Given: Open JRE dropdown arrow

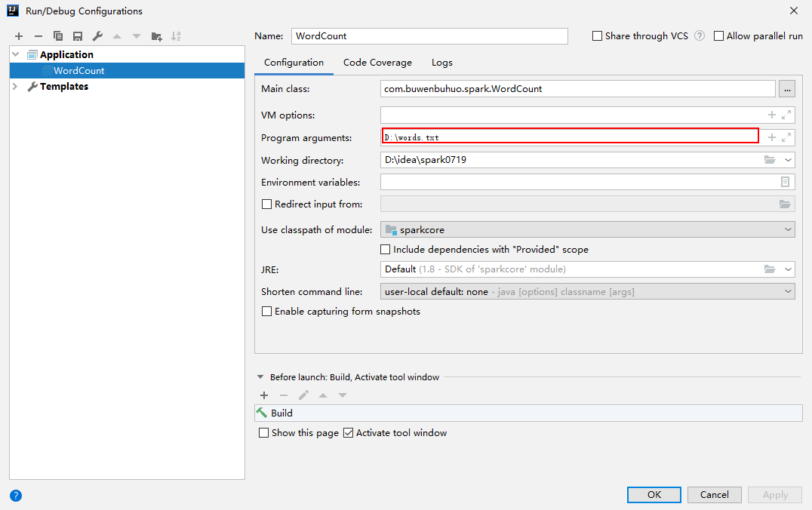Looking at the screenshot, I should tap(788, 269).
